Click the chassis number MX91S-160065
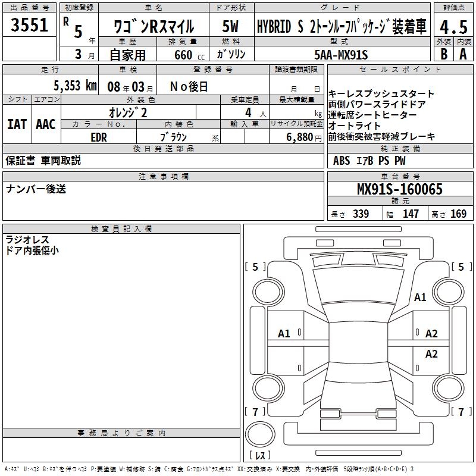476x476 pixels. 399,189
